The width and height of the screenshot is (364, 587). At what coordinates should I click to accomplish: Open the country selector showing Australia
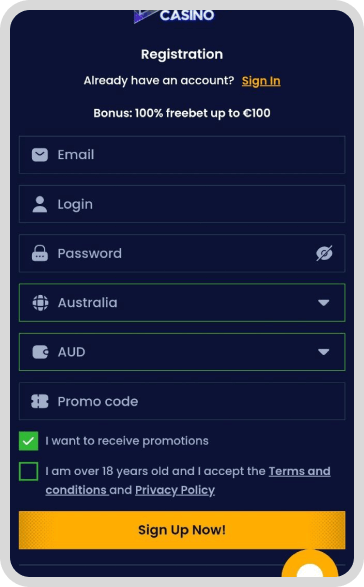point(182,302)
